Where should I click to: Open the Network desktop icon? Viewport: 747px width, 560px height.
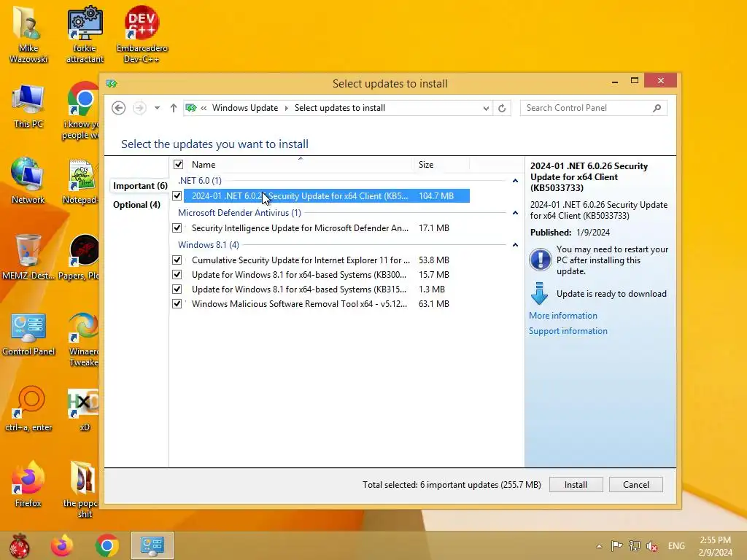[28, 181]
